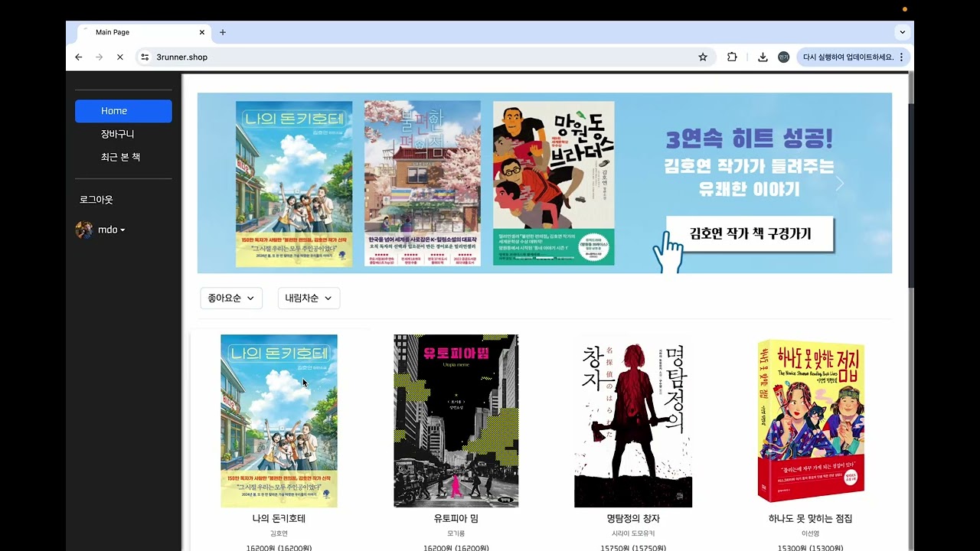This screenshot has height=551, width=980.
Task: Click the author name 모기룡
Action: (456, 533)
